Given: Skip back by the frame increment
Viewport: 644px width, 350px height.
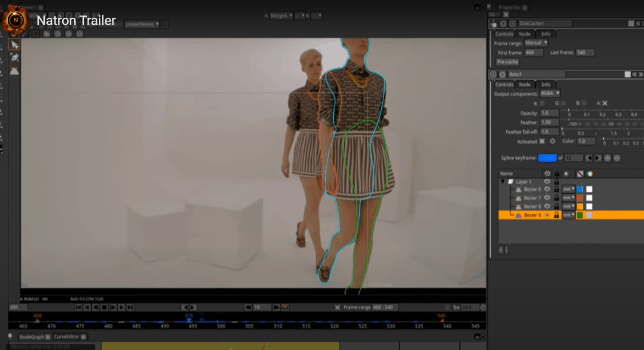Looking at the screenshot, I should tap(248, 307).
